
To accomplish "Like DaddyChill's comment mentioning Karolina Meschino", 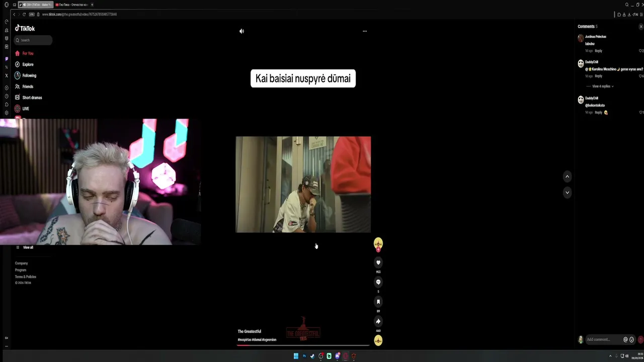I will tap(640, 76).
